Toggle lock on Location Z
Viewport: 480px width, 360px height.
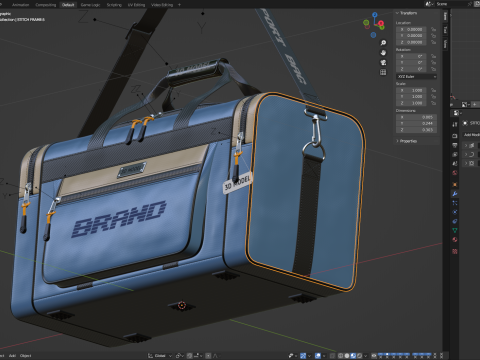coord(433,42)
